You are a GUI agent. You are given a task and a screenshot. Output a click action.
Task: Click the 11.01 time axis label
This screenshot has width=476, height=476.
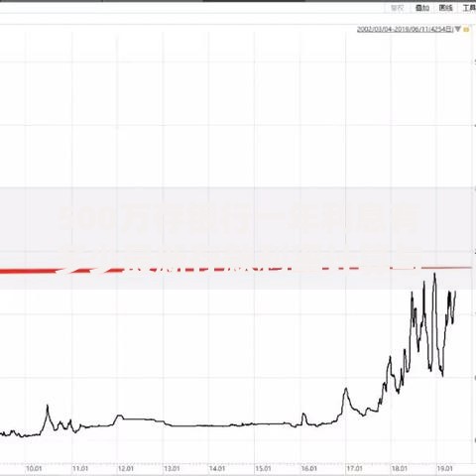coord(80,468)
